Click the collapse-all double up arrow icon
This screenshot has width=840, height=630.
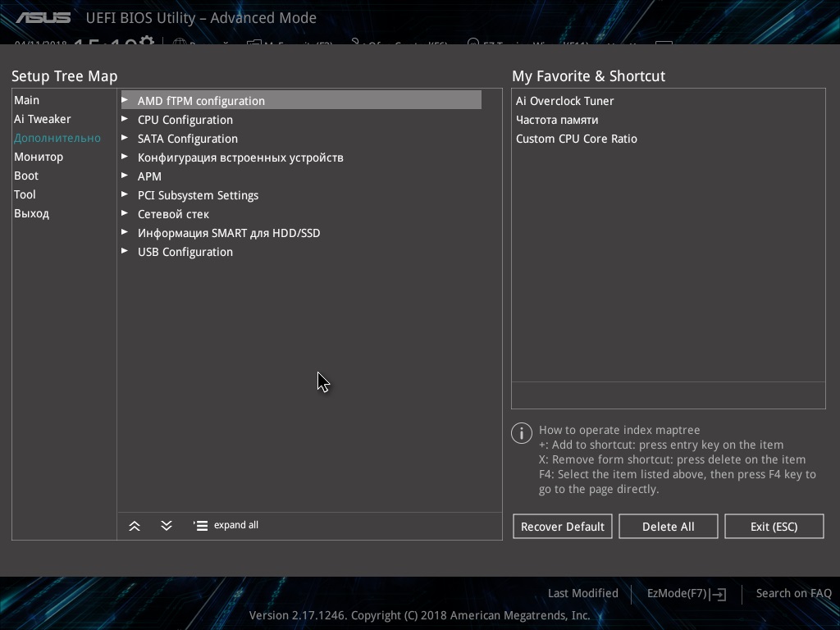pos(135,526)
